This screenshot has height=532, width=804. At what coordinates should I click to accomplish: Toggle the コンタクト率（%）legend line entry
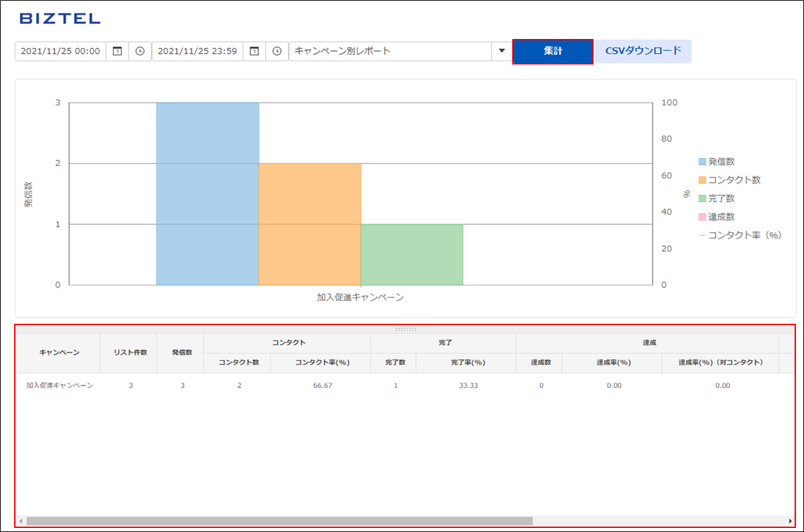[740, 236]
